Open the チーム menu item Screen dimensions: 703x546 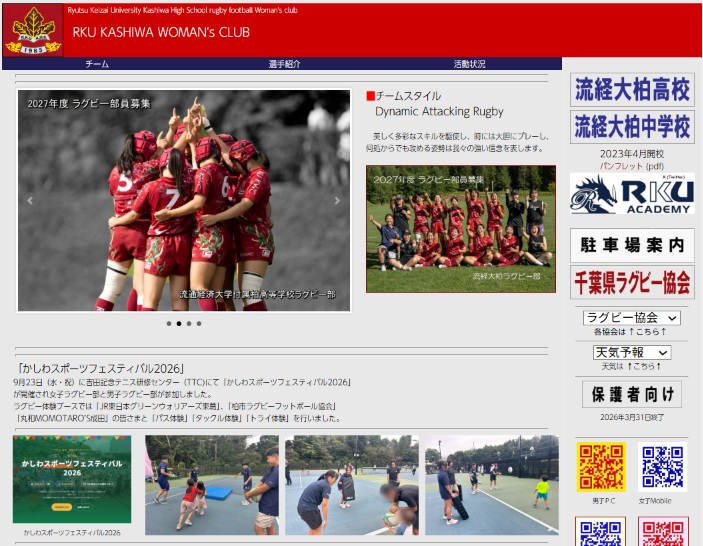point(97,64)
